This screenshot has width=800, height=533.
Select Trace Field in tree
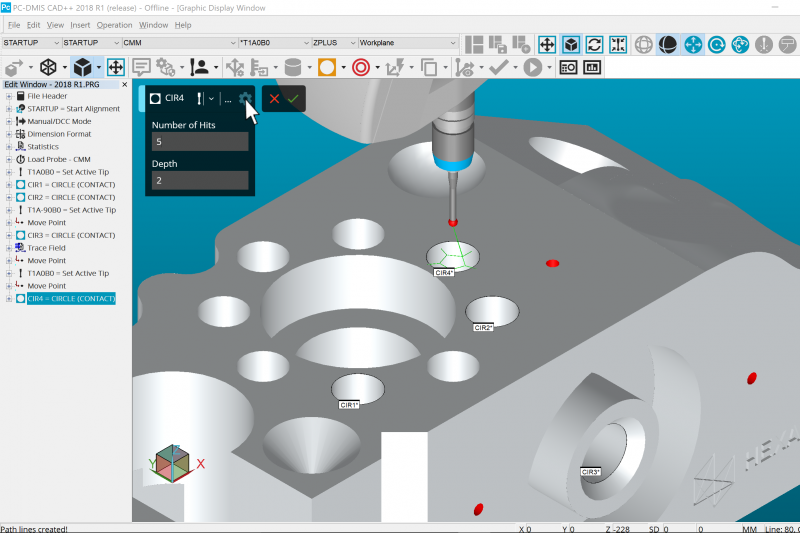point(46,248)
